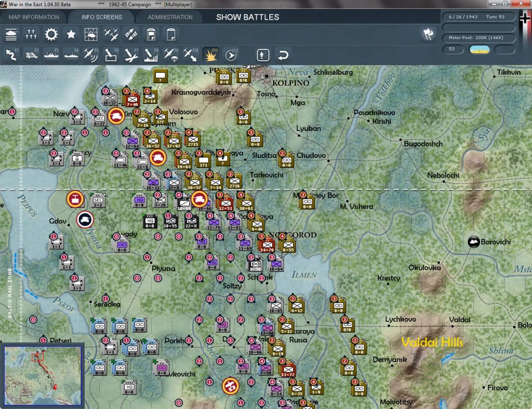Viewport: 532px width, 409px height.
Task: Select the red 7=40 unit counter
Action: click(132, 99)
